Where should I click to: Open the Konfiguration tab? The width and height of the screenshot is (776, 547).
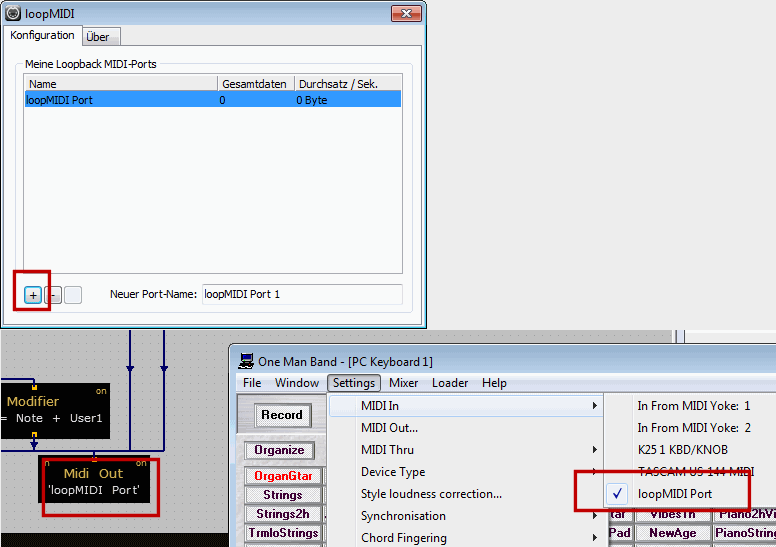coord(42,35)
